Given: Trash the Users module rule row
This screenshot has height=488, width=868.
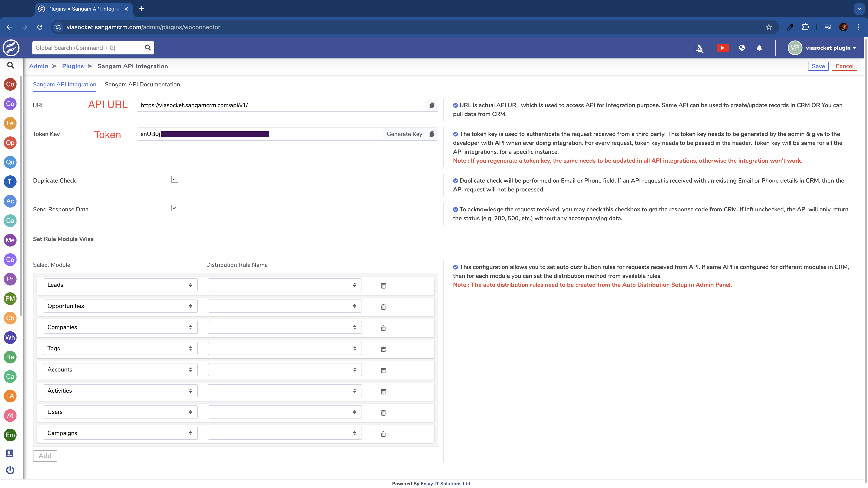Looking at the screenshot, I should (x=383, y=413).
